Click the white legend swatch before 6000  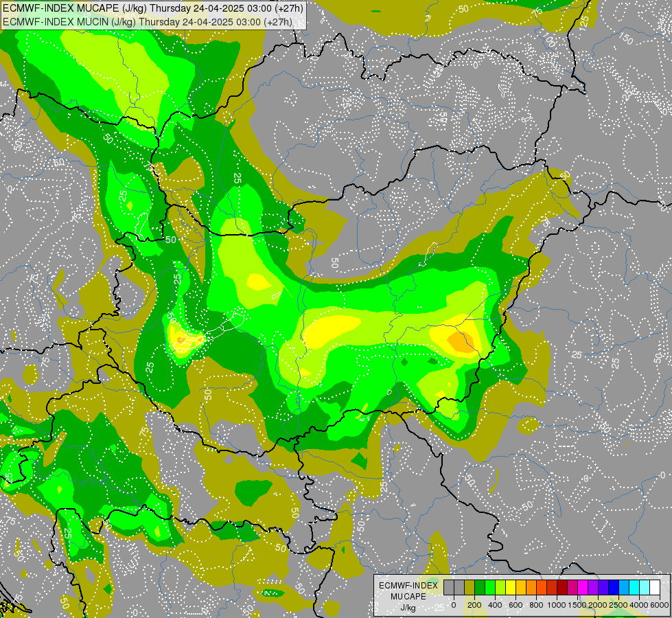656,588
